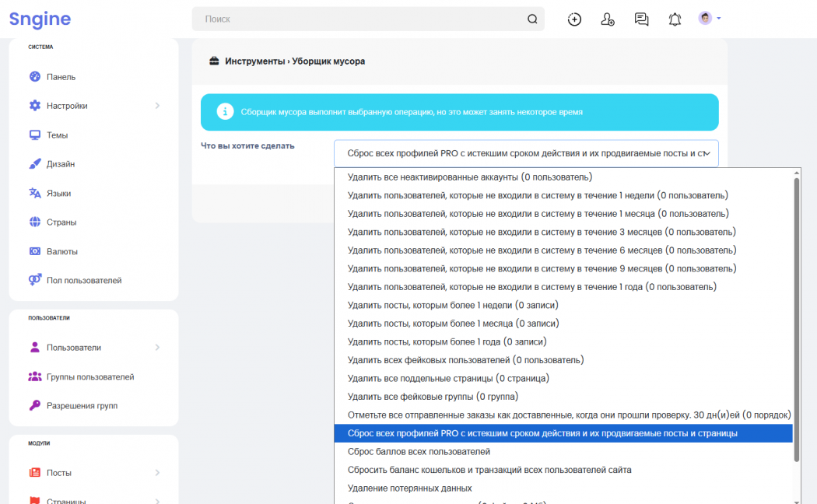Image resolution: width=817 pixels, height=504 pixels.
Task: Click the search magnifier icon
Action: [x=532, y=19]
